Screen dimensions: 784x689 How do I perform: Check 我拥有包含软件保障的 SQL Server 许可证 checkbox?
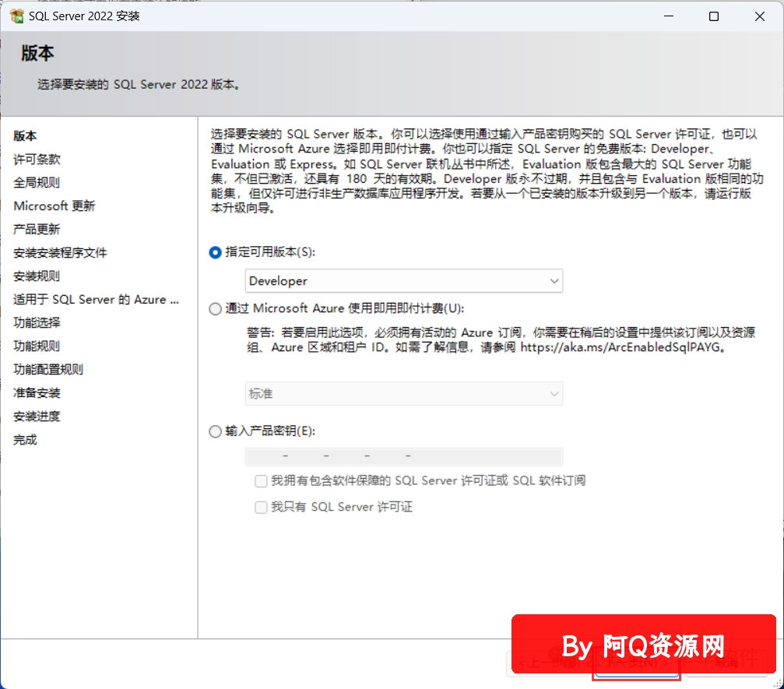(261, 481)
